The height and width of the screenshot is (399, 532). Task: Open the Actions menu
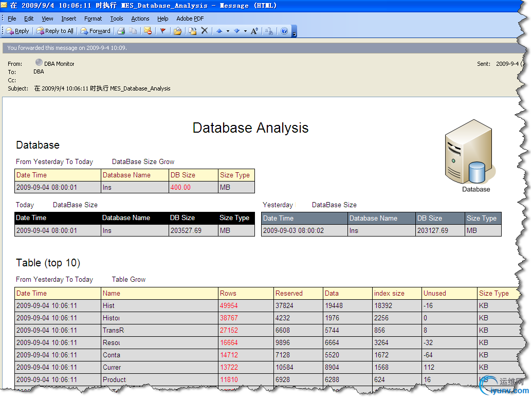[140, 19]
